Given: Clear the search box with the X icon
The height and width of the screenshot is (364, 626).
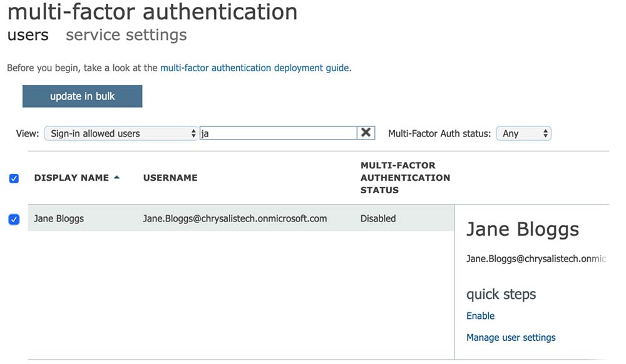Looking at the screenshot, I should (x=366, y=133).
